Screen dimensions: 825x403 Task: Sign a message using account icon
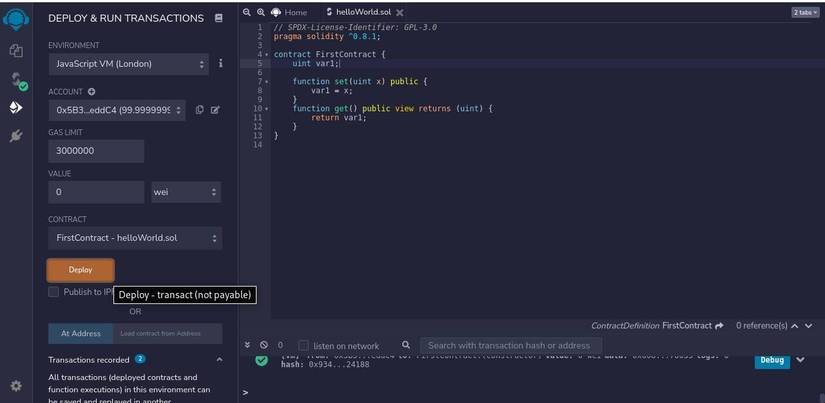tap(215, 110)
